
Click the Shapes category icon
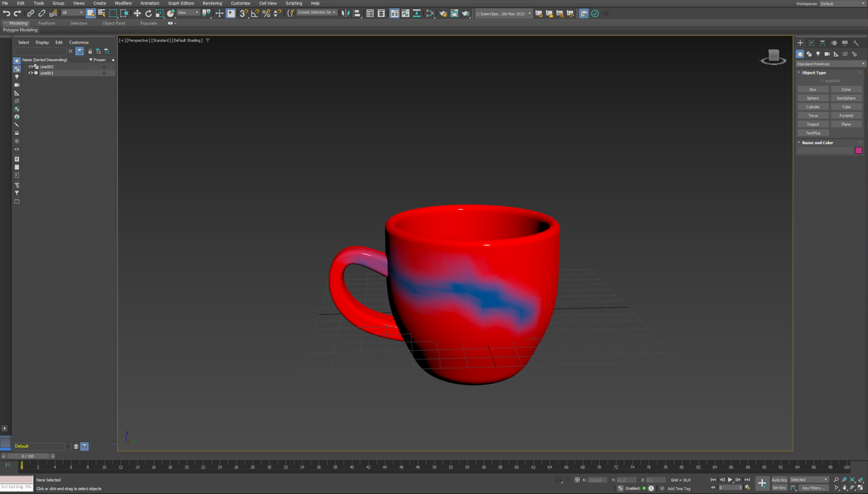(810, 54)
